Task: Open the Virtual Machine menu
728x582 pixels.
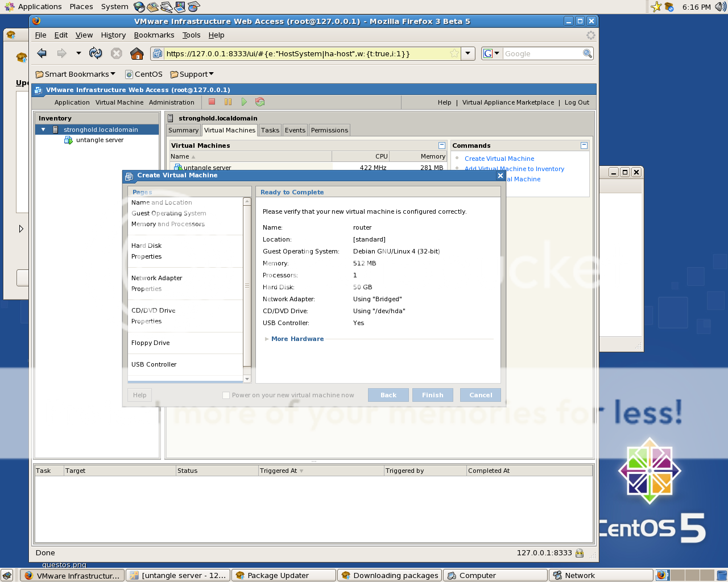Action: 119,102
